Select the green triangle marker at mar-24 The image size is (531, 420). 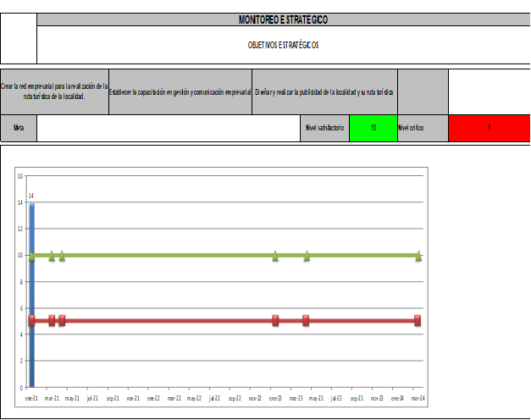418,255
